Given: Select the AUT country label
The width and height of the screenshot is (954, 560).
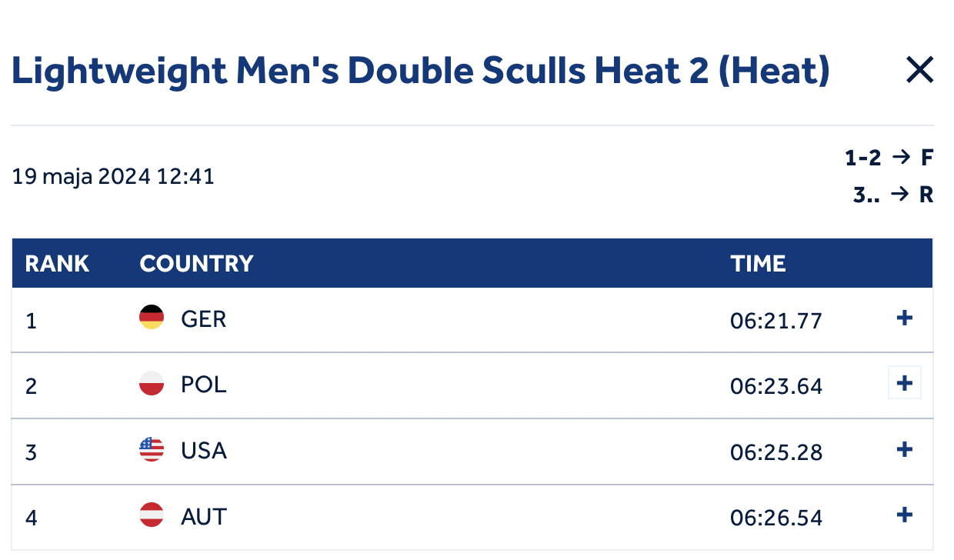Looking at the screenshot, I should 204,517.
